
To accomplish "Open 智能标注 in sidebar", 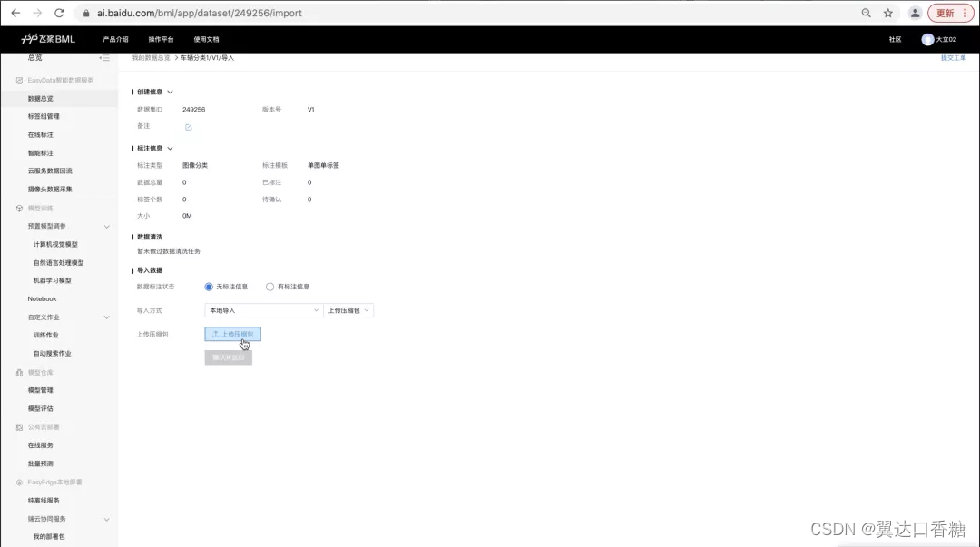I will [41, 153].
